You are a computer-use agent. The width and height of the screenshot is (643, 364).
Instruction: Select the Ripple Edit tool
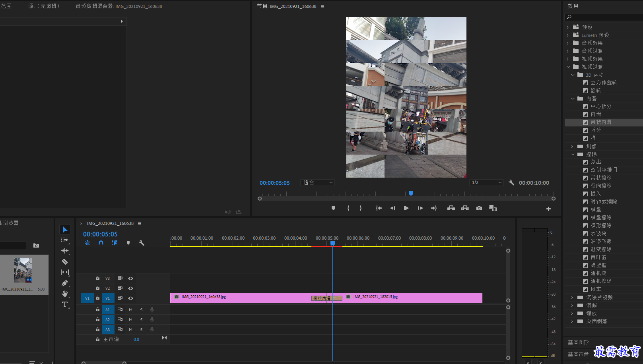65,251
